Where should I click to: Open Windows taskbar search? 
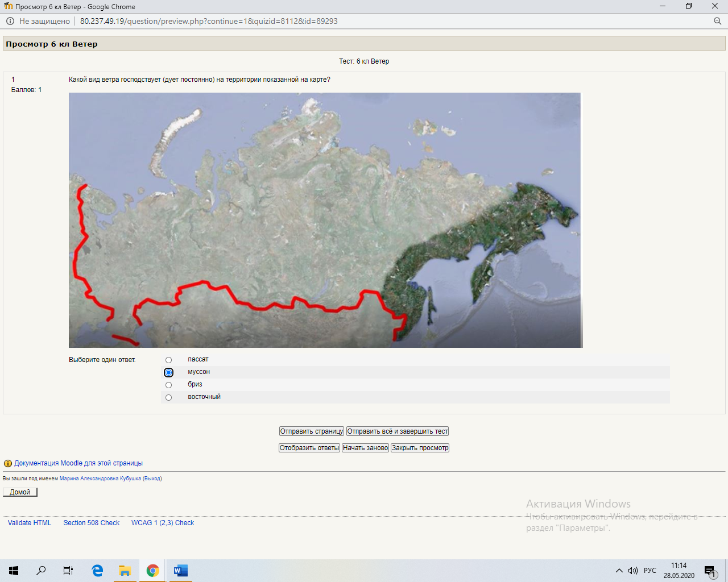(x=41, y=571)
